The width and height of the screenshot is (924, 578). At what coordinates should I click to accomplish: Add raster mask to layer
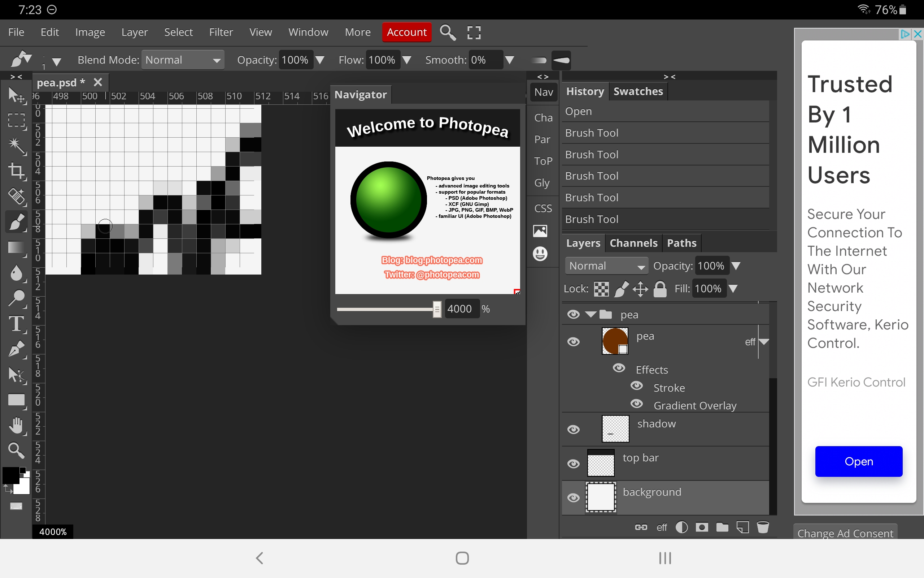click(702, 527)
